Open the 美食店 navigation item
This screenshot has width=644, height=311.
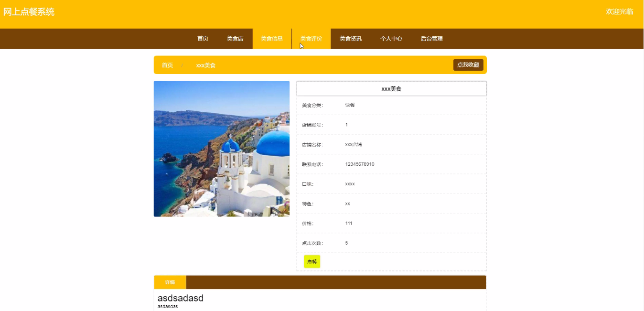pyautogui.click(x=235, y=38)
